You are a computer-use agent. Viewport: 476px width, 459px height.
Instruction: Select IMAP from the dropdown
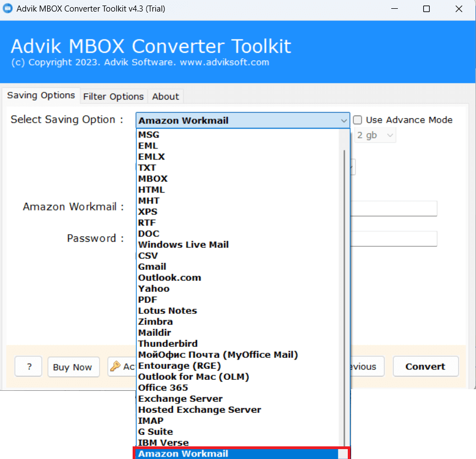pyautogui.click(x=238, y=421)
